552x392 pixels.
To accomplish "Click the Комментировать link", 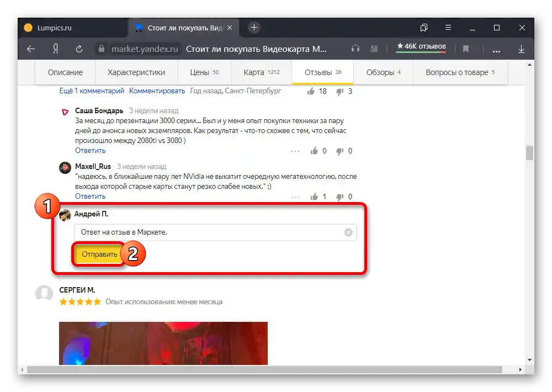I will click(x=157, y=91).
